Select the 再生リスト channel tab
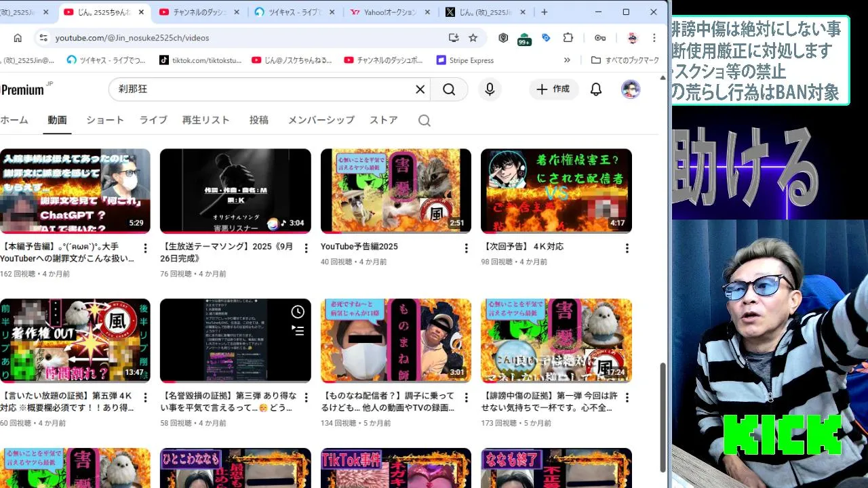This screenshot has width=868, height=488. pyautogui.click(x=206, y=120)
